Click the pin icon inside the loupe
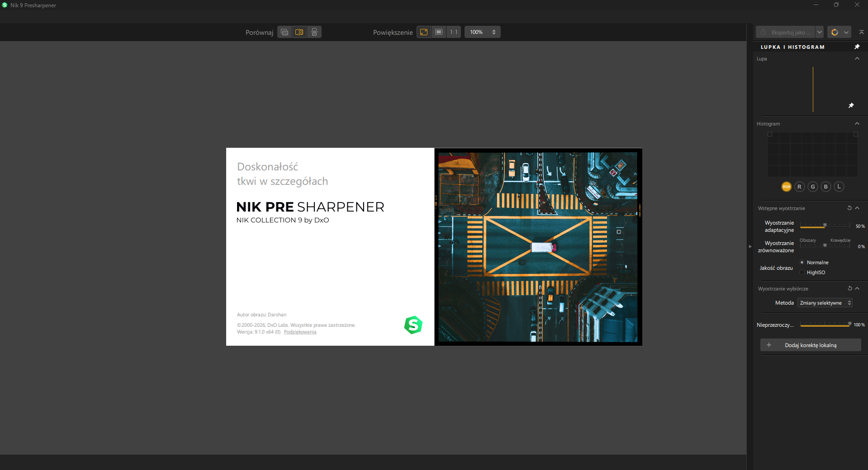This screenshot has height=470, width=868. click(x=851, y=105)
